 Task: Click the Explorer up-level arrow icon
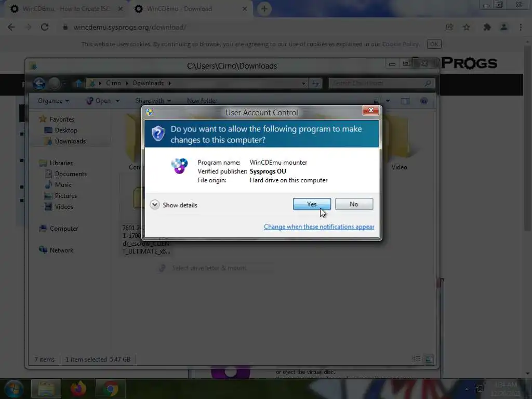(78, 83)
